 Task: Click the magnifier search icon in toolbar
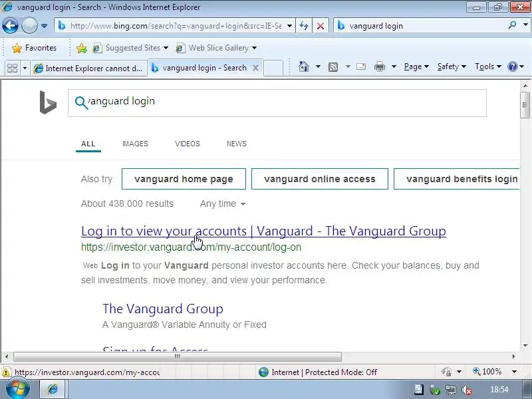tap(512, 25)
